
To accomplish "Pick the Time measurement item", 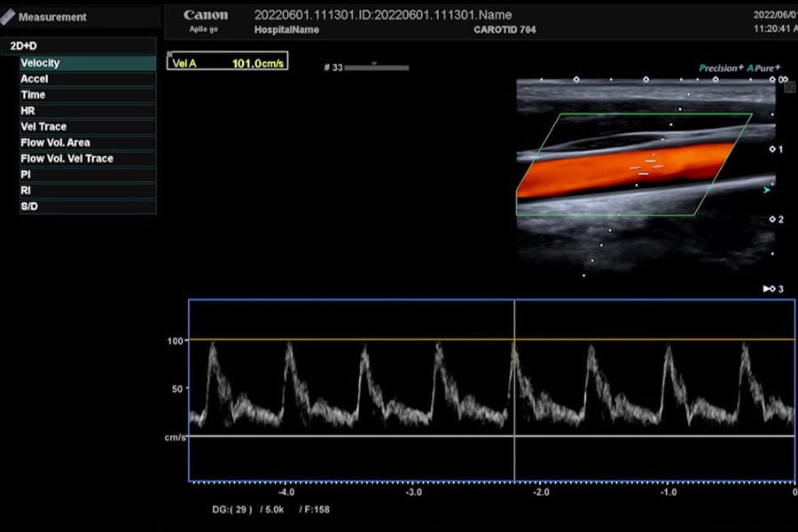I will [x=88, y=95].
